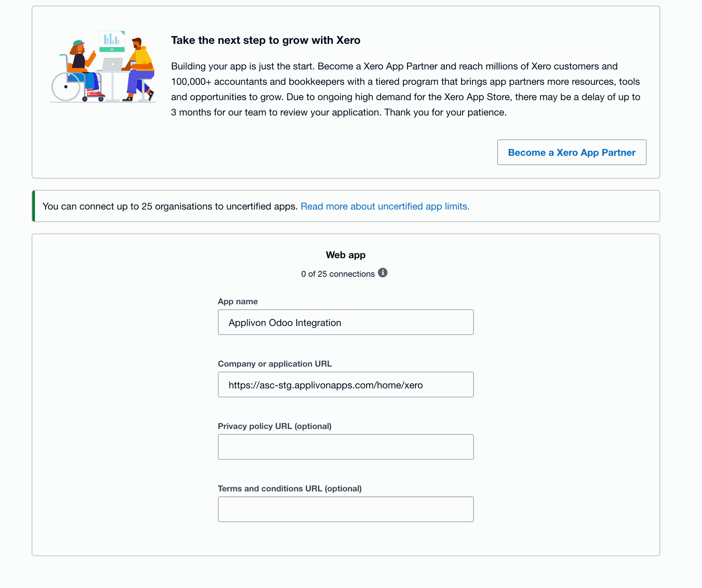
Task: Click the laptop in the illustration
Action: [112, 64]
